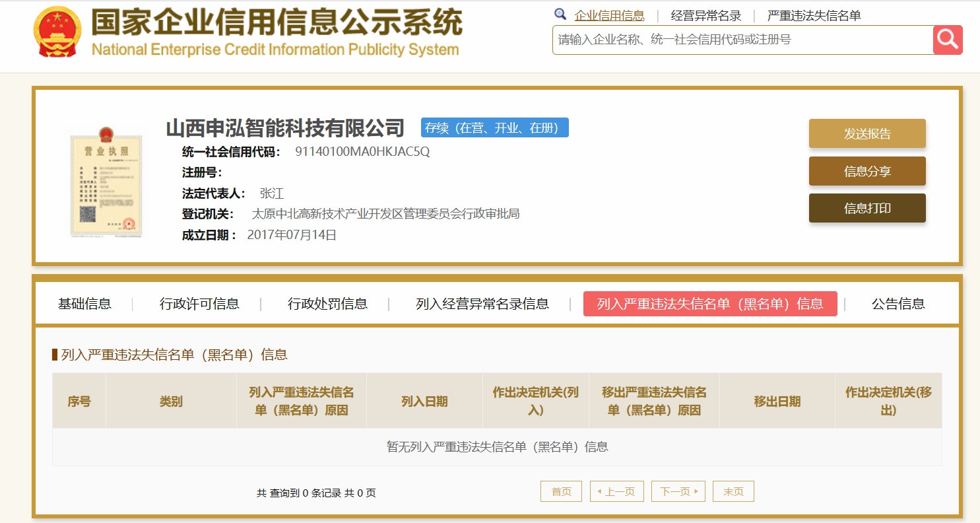
Task: Click the red magnifier search button
Action: [x=948, y=40]
